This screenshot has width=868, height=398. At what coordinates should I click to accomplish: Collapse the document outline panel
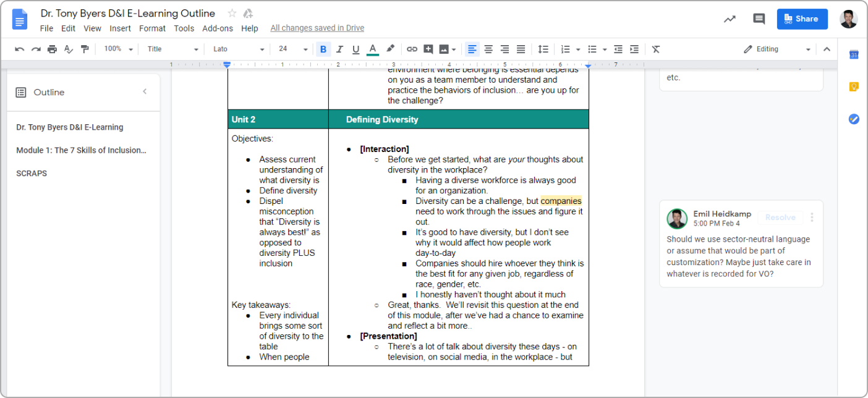145,92
